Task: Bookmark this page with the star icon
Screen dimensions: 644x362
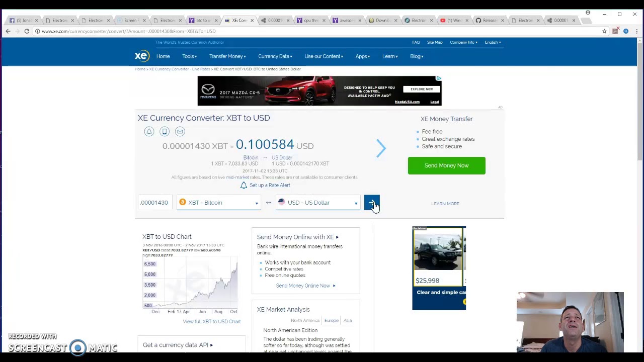Action: [604, 31]
